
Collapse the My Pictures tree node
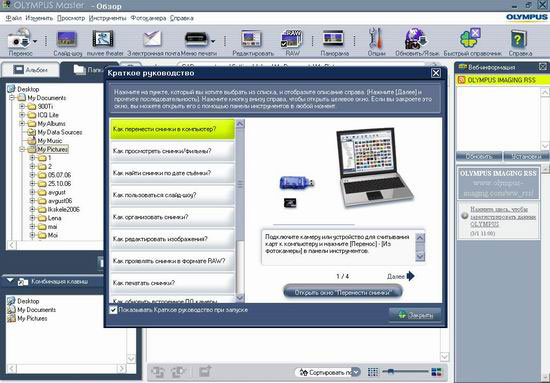[x=22, y=149]
